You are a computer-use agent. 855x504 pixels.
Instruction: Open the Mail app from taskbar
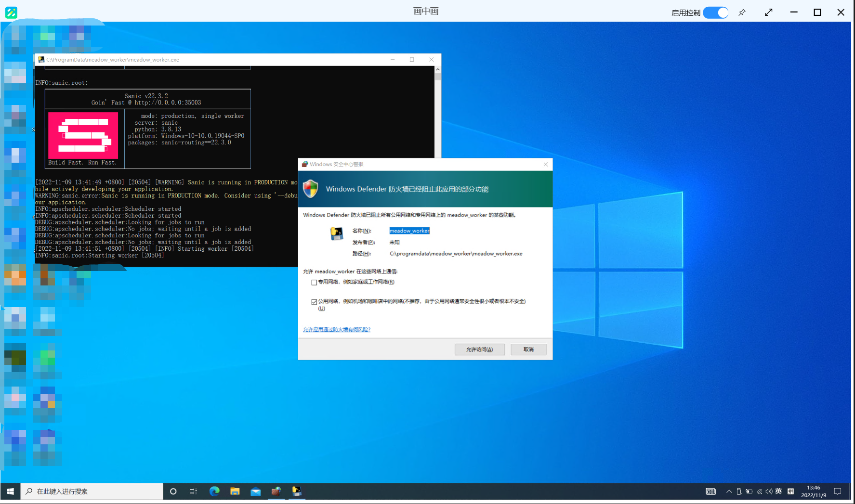tap(256, 491)
